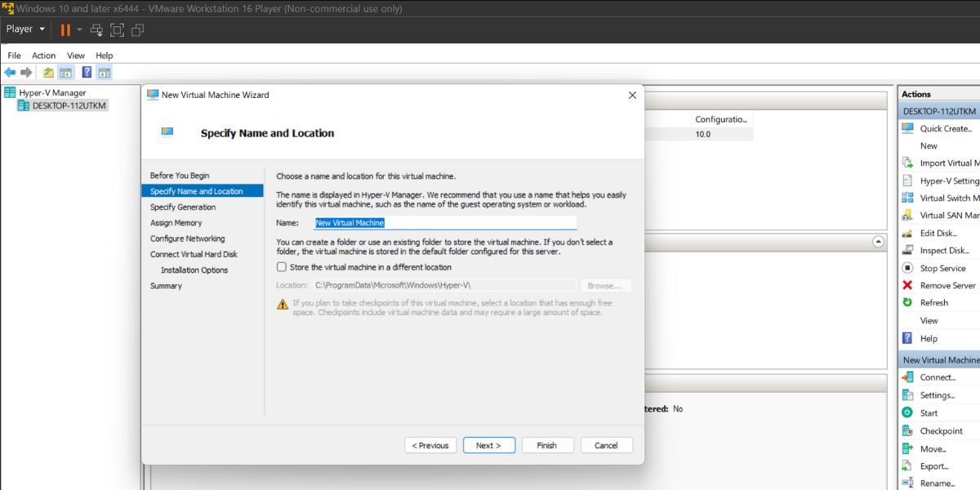Pause the VM with the orange pause button
Screen dimensions: 980x490
point(65,30)
